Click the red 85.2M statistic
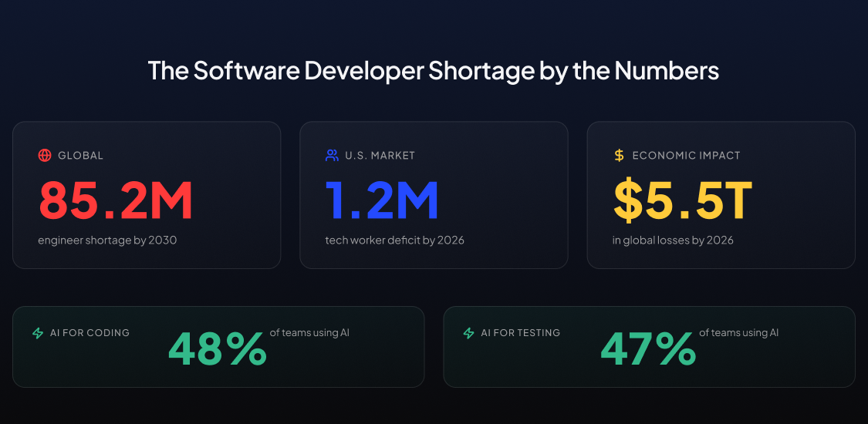The image size is (868, 424). 116,200
